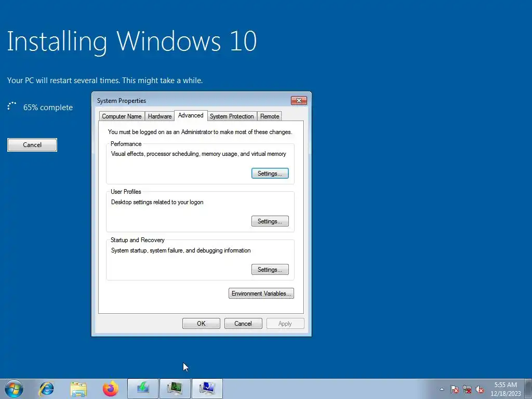This screenshot has width=532, height=399.
Task: Click the System Properties title bar
Action: pyautogui.click(x=192, y=100)
